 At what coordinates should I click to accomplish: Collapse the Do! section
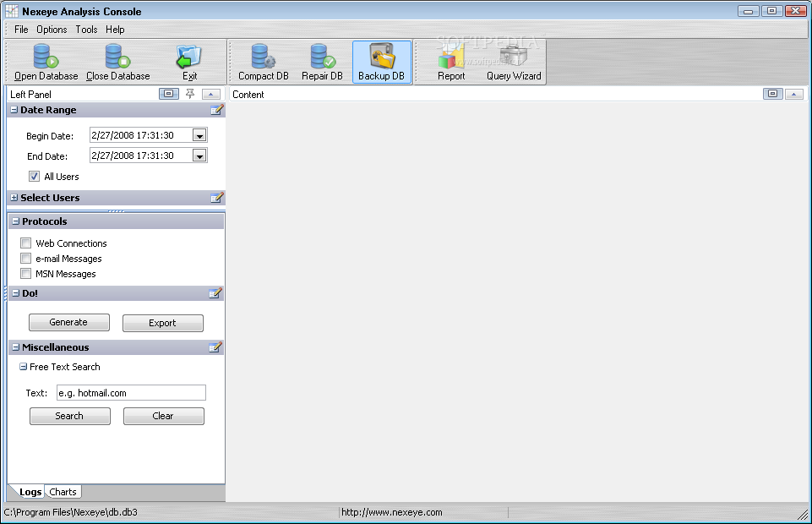click(15, 293)
